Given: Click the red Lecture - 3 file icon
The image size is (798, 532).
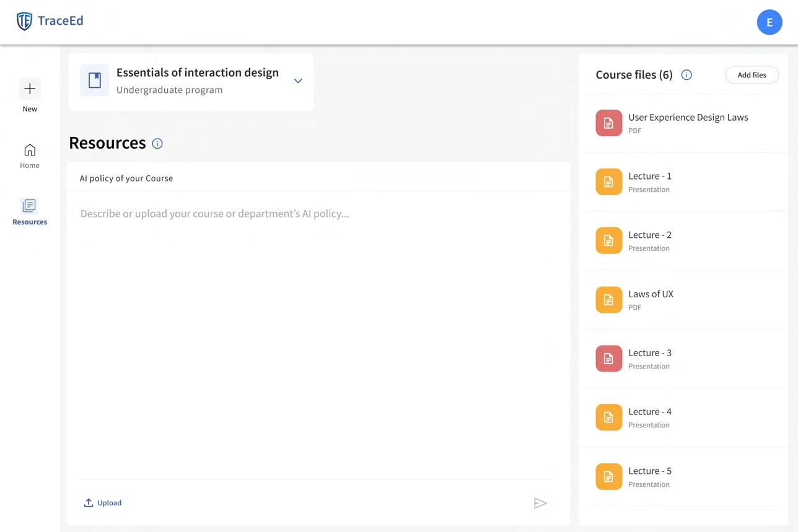Looking at the screenshot, I should pyautogui.click(x=608, y=359).
